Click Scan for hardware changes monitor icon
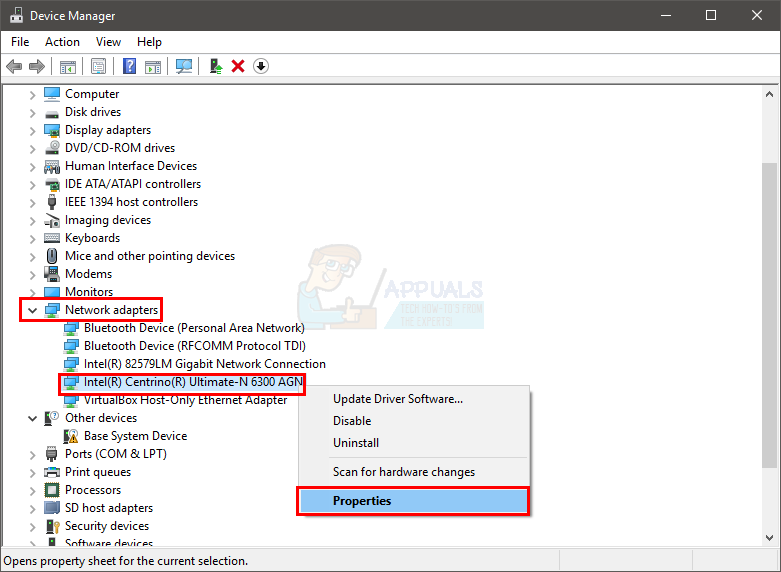Image resolution: width=781 pixels, height=572 pixels. tap(184, 66)
